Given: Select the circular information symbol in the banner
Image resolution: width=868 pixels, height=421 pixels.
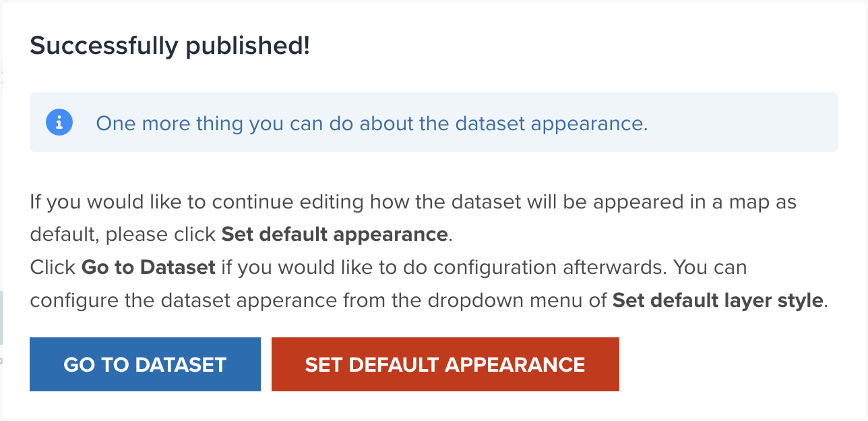Looking at the screenshot, I should [59, 122].
